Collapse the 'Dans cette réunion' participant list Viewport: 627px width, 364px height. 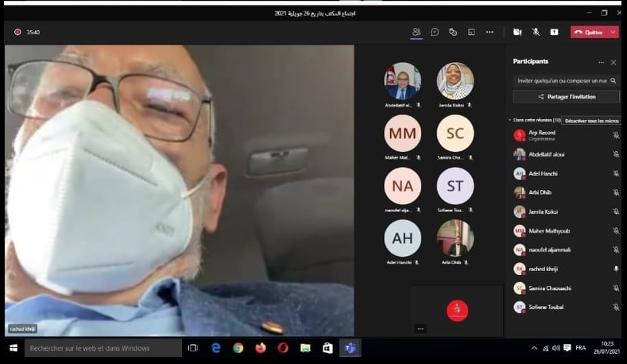(509, 120)
